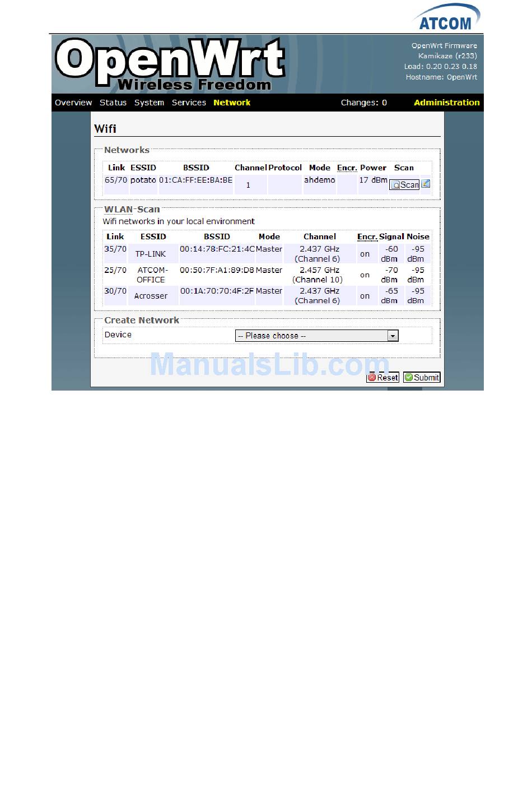Viewport: 532px width, 789px height.
Task: Submit the Wifi form
Action: (422, 378)
